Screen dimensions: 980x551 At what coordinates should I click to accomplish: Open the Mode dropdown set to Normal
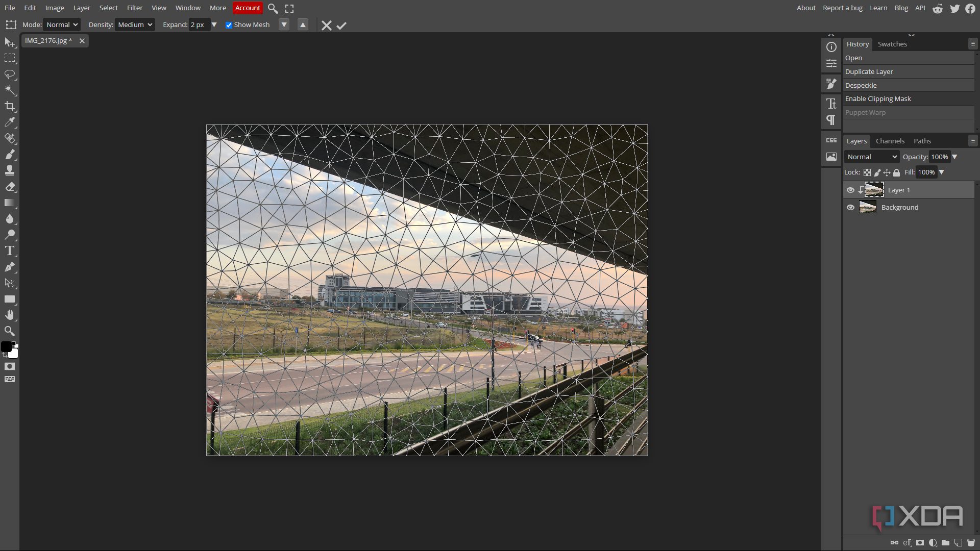coord(62,25)
